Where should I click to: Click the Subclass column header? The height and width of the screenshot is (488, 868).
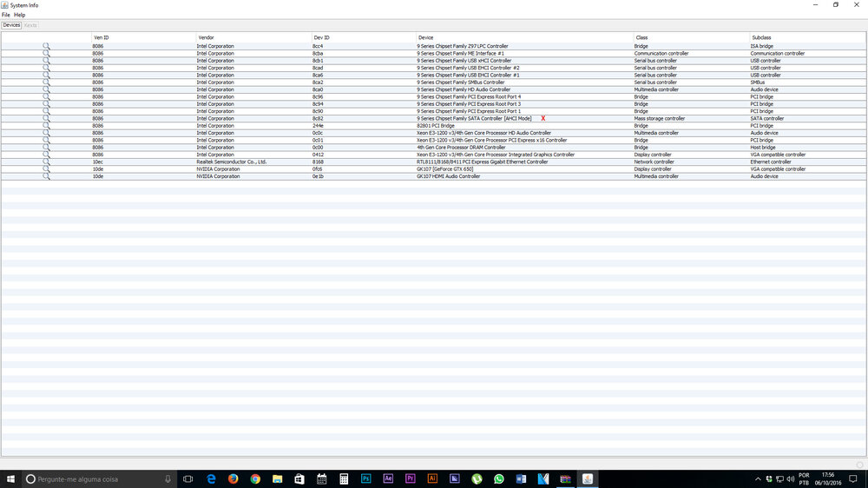761,37
